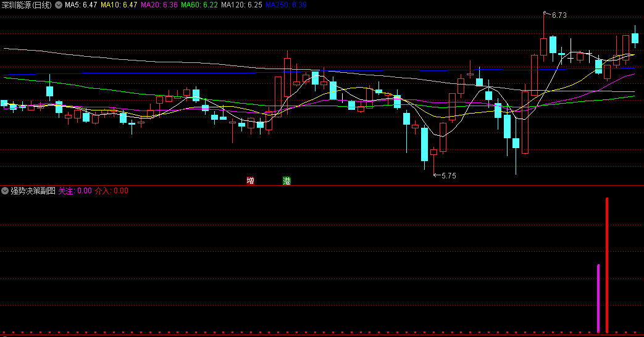This screenshot has width=644, height=337.
Task: Open the red 增 event marker
Action: point(250,181)
